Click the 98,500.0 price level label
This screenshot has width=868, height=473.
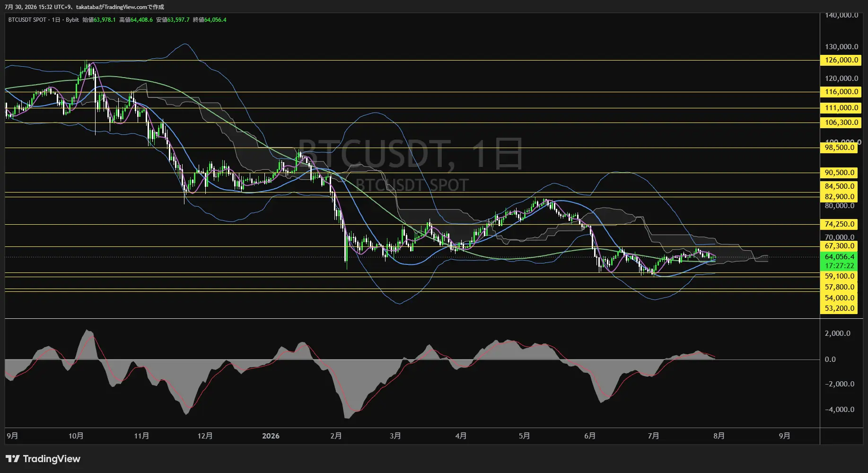[x=840, y=148]
